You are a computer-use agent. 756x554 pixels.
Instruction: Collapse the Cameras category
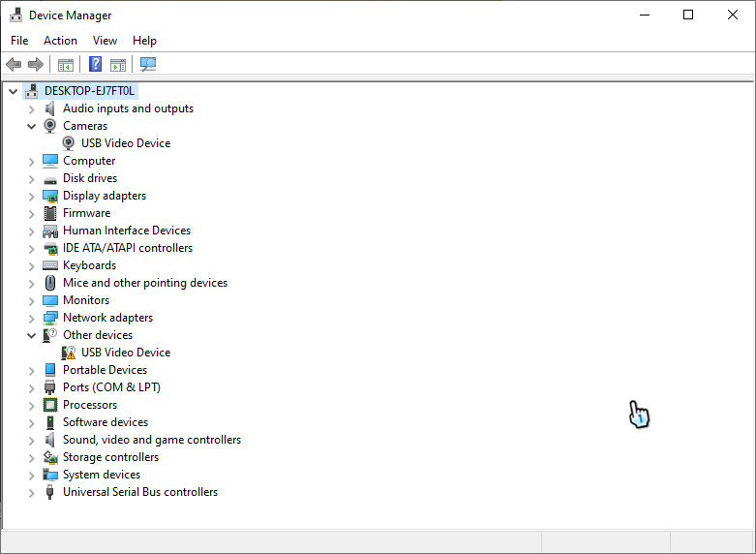[x=31, y=127]
